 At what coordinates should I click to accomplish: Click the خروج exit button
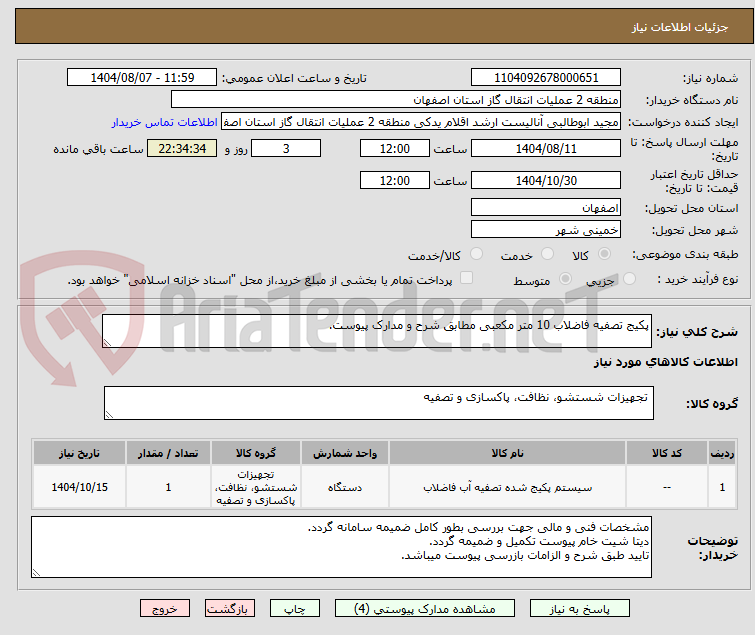point(165,609)
